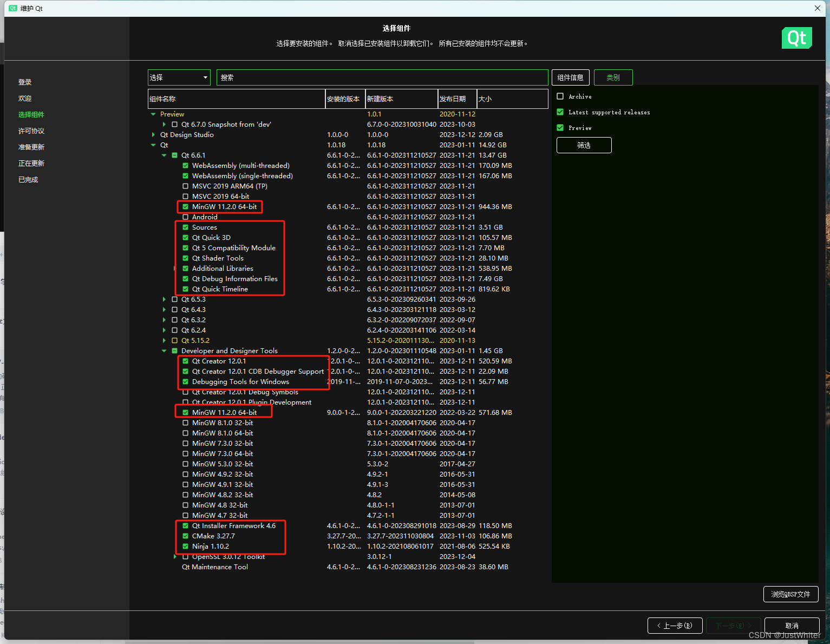Viewport: 830px width, 644px height.
Task: Select 许可协议 in the left sidebar
Action: (x=31, y=131)
